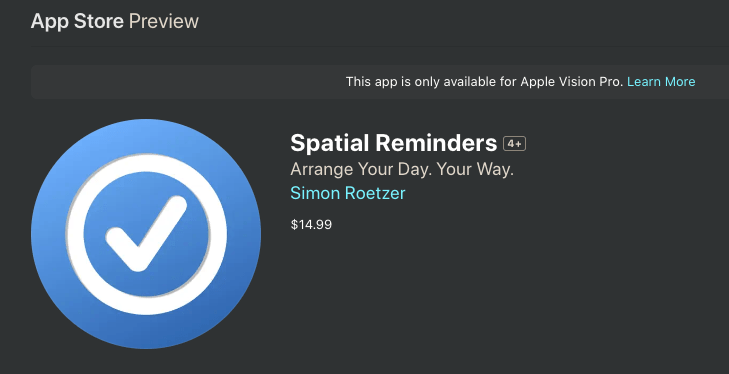Viewport: 729px width, 374px height.
Task: Click the white checkmark in app icon
Action: pos(146,234)
